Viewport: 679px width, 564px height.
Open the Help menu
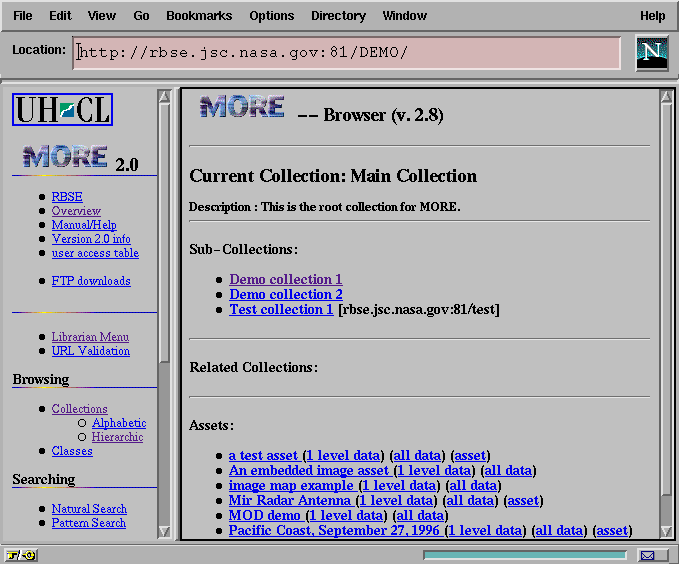[652, 16]
